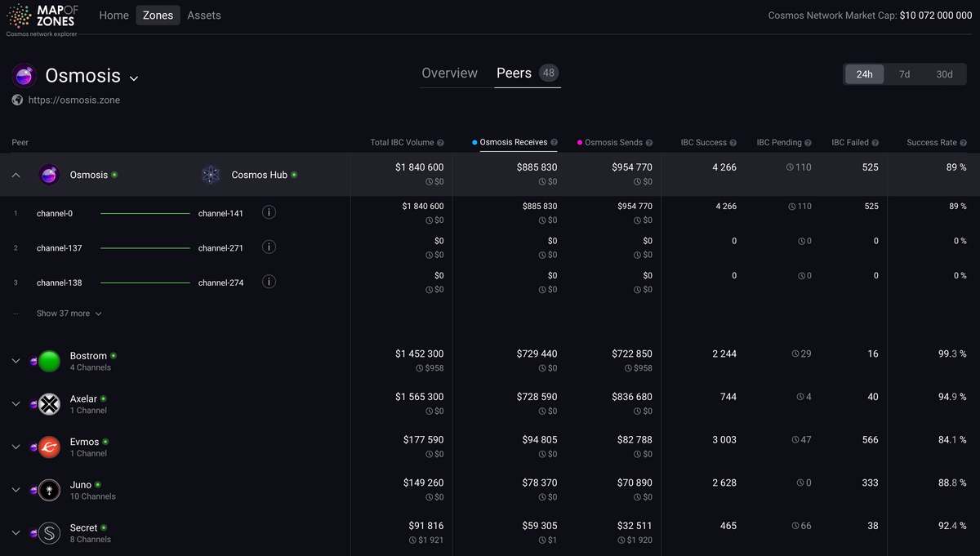The image size is (980, 556).
Task: Click the Cosmos Hub peer name
Action: point(260,175)
